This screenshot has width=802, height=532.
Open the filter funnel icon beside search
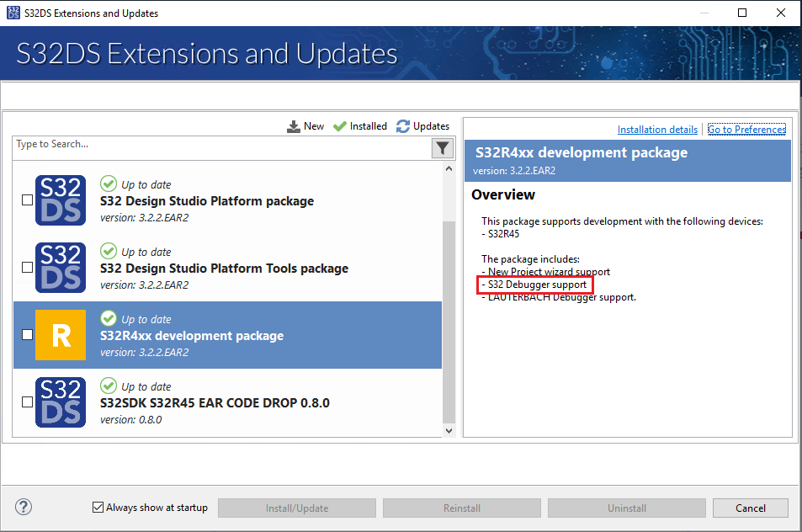click(442, 147)
